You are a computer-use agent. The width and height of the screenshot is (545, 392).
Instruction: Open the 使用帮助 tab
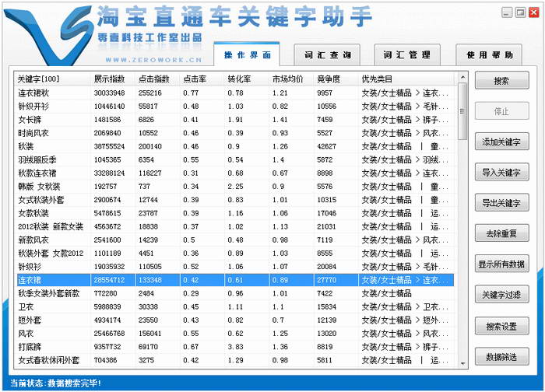point(489,55)
